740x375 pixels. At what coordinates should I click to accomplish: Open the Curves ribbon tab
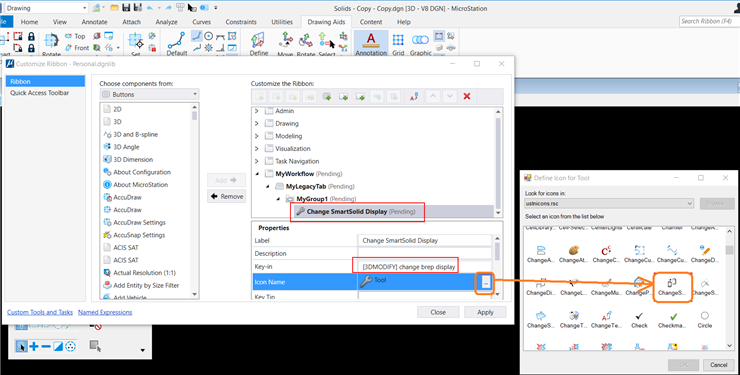[x=202, y=22]
